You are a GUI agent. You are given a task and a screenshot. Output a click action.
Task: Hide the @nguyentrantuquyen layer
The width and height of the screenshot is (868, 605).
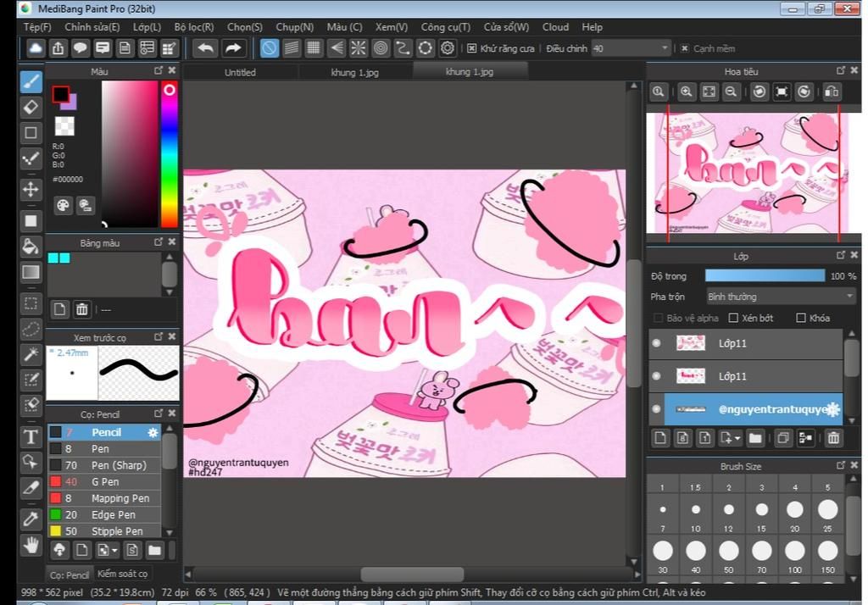(x=657, y=409)
